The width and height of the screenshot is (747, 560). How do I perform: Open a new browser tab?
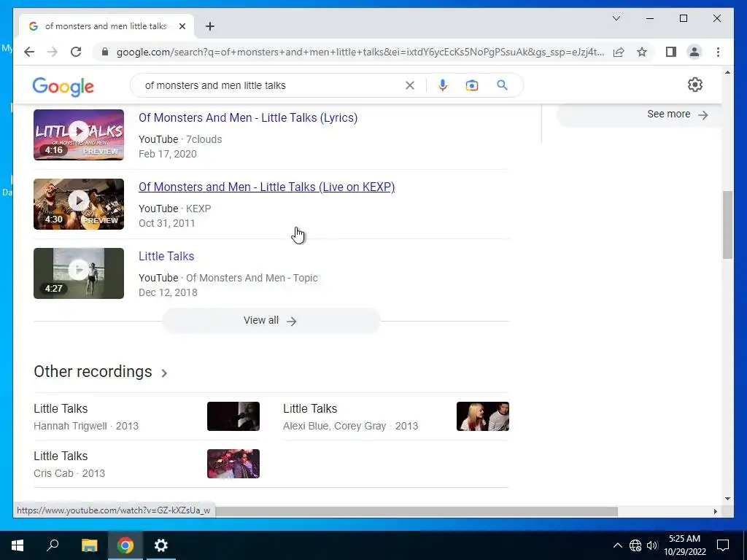pos(209,26)
